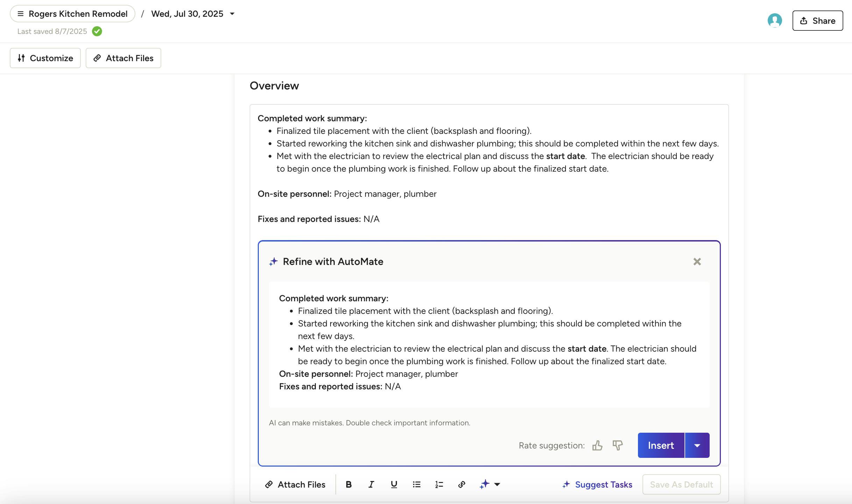Expand AutoMate options arrow in toolbar
852x504 pixels.
click(497, 484)
